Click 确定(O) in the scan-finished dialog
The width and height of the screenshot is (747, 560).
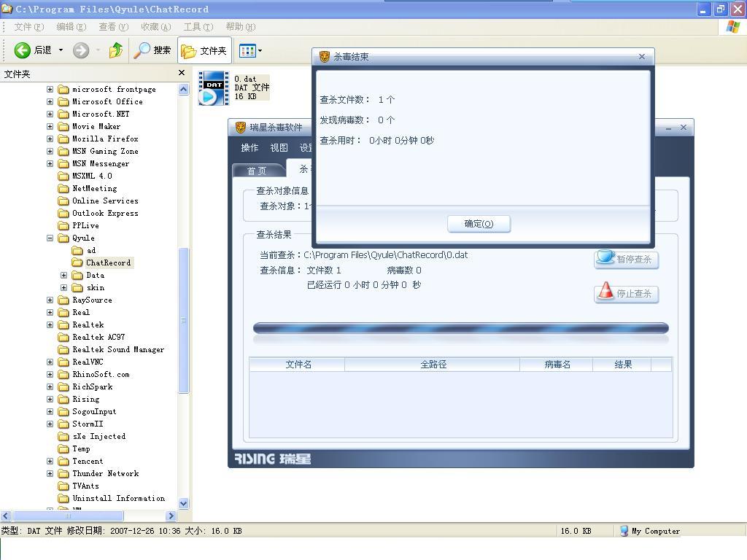pyautogui.click(x=479, y=224)
